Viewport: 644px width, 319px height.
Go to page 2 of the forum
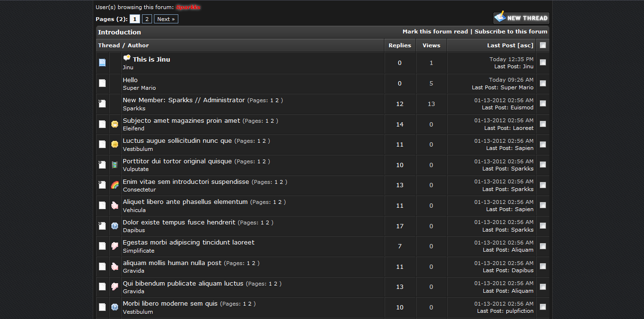147,19
